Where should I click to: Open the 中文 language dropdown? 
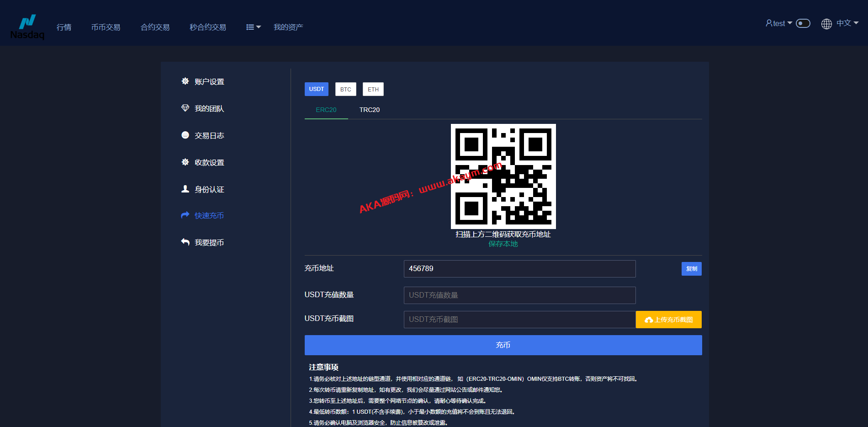pos(840,23)
